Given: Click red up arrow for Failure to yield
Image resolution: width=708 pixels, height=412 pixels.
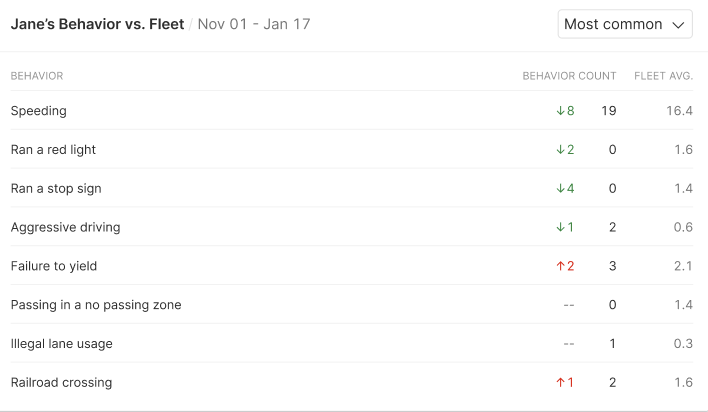Looking at the screenshot, I should pos(560,266).
